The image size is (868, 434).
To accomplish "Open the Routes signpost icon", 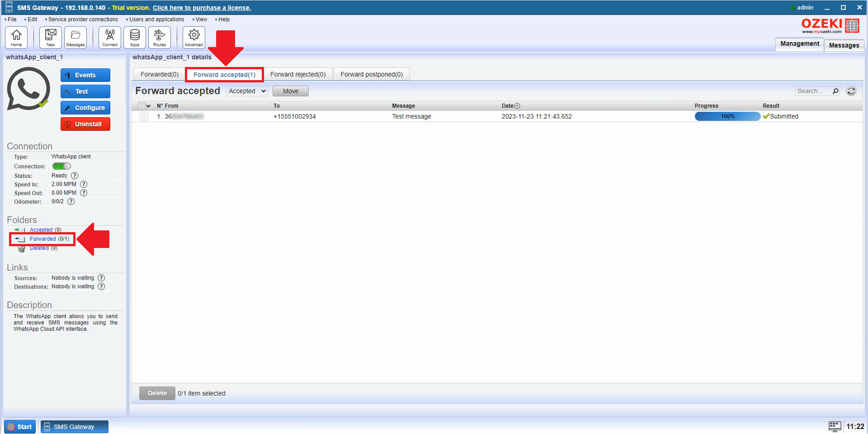I will [x=160, y=37].
